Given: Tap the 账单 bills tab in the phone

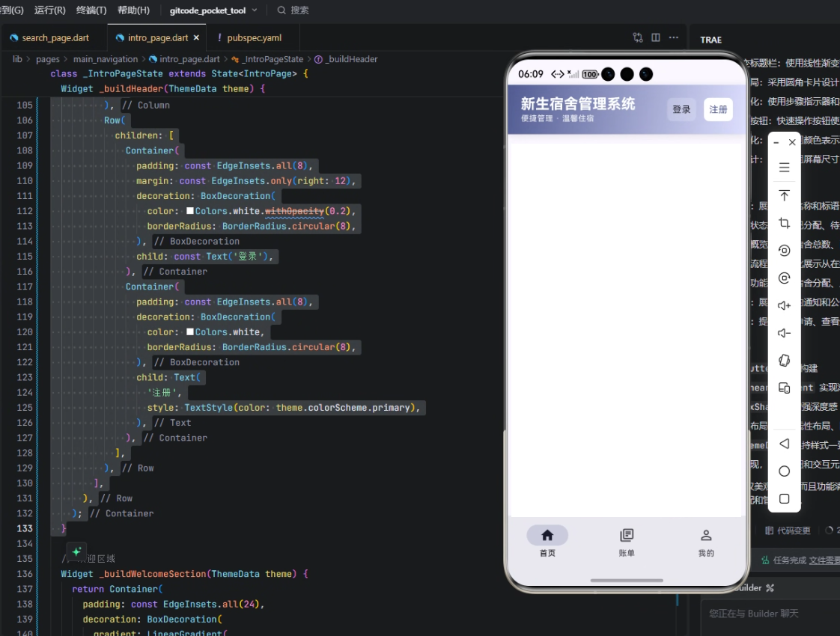Looking at the screenshot, I should click(627, 542).
